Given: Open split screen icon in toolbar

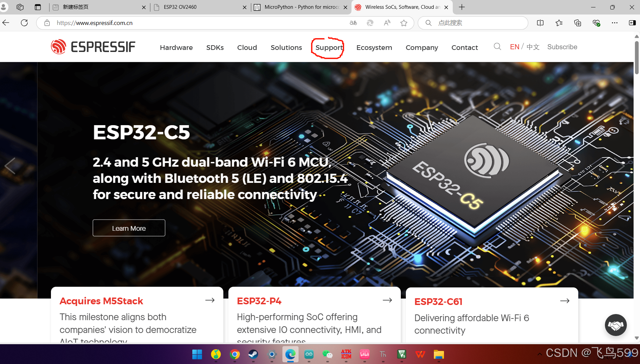Looking at the screenshot, I should click(540, 23).
